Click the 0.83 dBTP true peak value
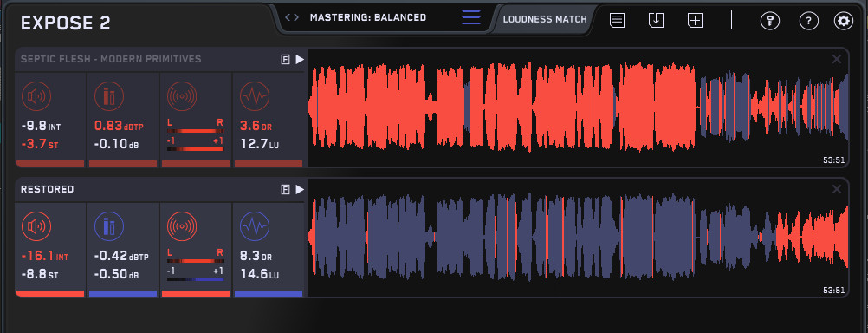868x333 pixels. (x=119, y=127)
